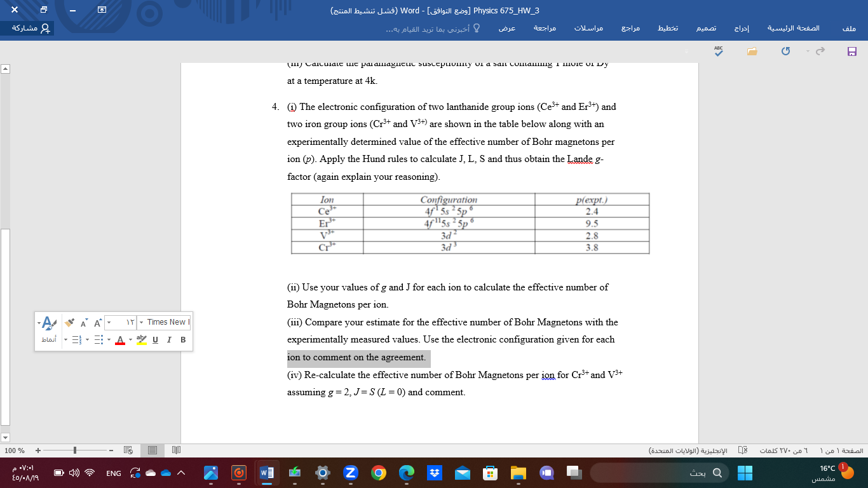Click the Redo icon
Viewport: 868px width, 488px height.
coord(819,51)
